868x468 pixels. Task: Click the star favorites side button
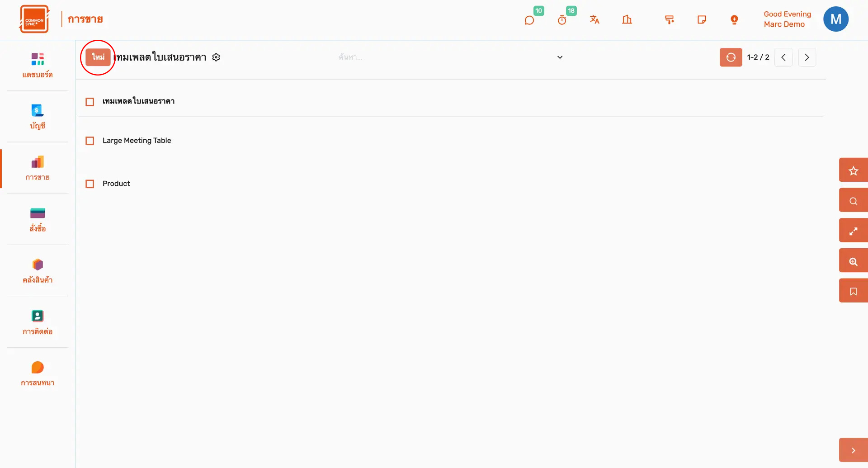(x=853, y=170)
